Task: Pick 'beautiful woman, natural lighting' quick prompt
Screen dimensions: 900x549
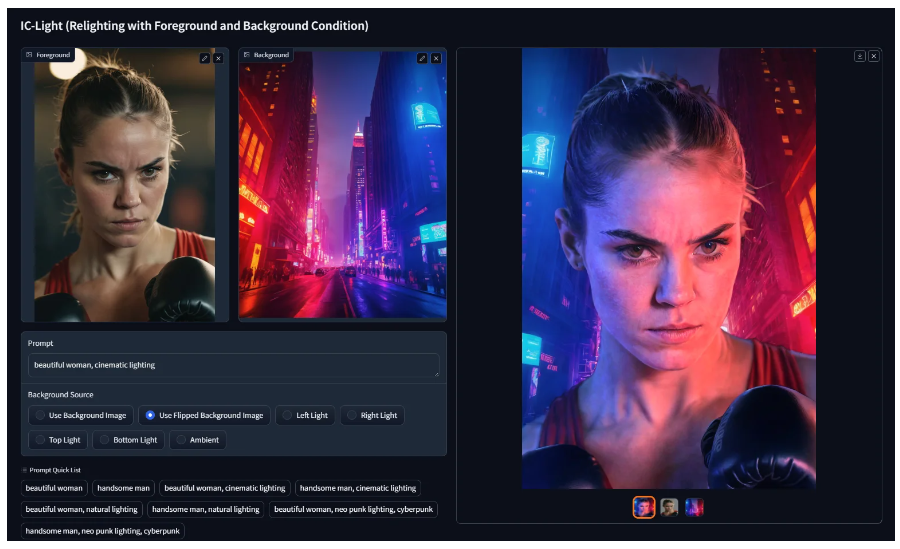Action: click(x=81, y=509)
